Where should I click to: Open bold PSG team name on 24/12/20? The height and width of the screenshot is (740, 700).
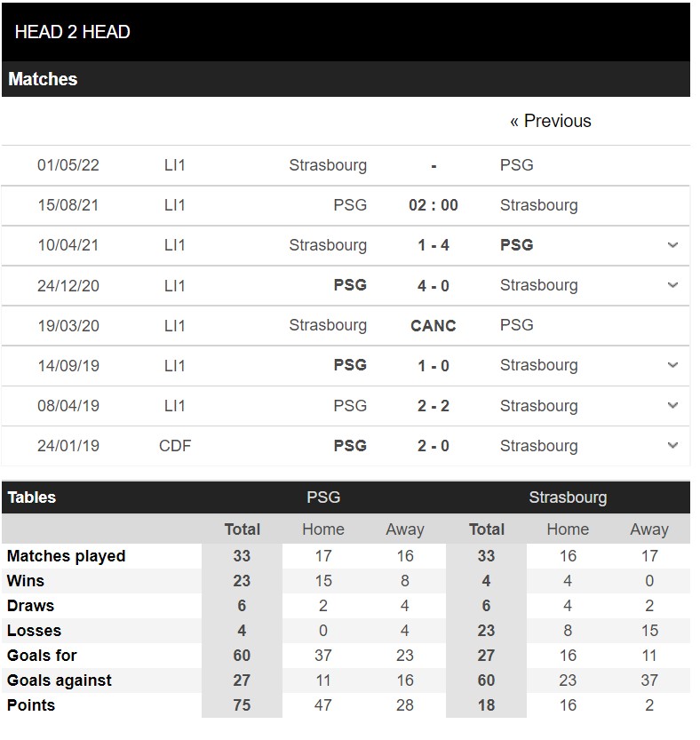coord(350,285)
